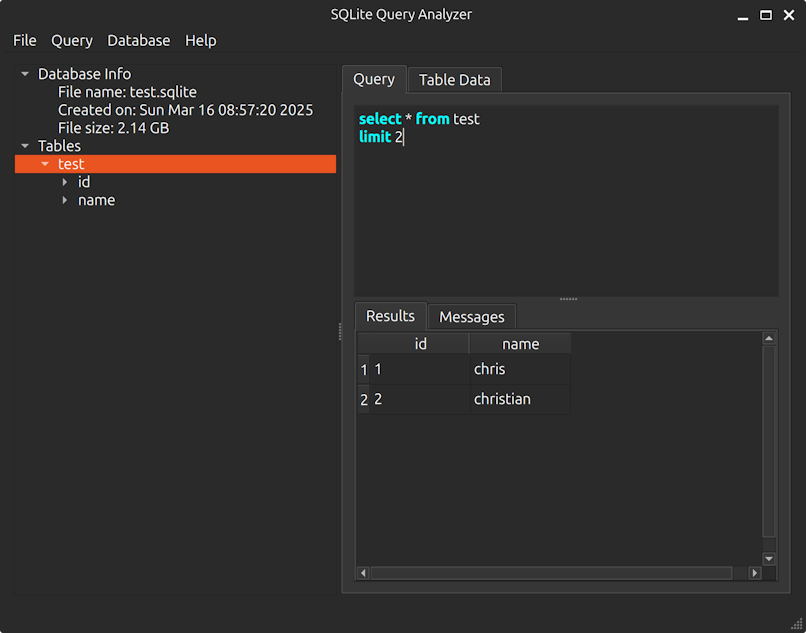Click in the SQL query editor

(x=566, y=201)
